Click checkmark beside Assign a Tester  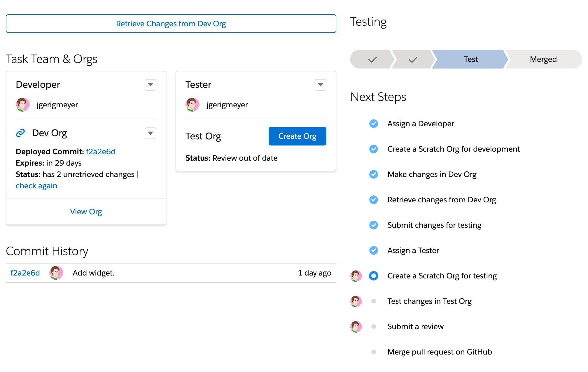(x=374, y=250)
